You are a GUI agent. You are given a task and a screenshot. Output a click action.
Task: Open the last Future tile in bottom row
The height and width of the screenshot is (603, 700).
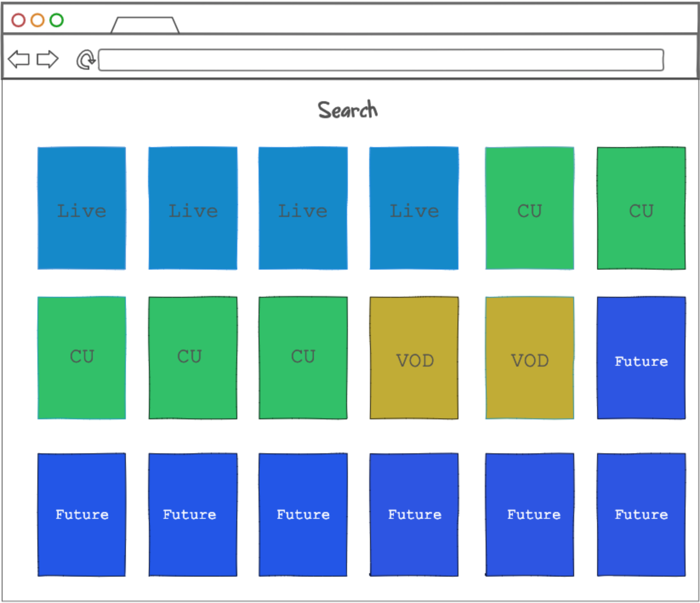641,515
